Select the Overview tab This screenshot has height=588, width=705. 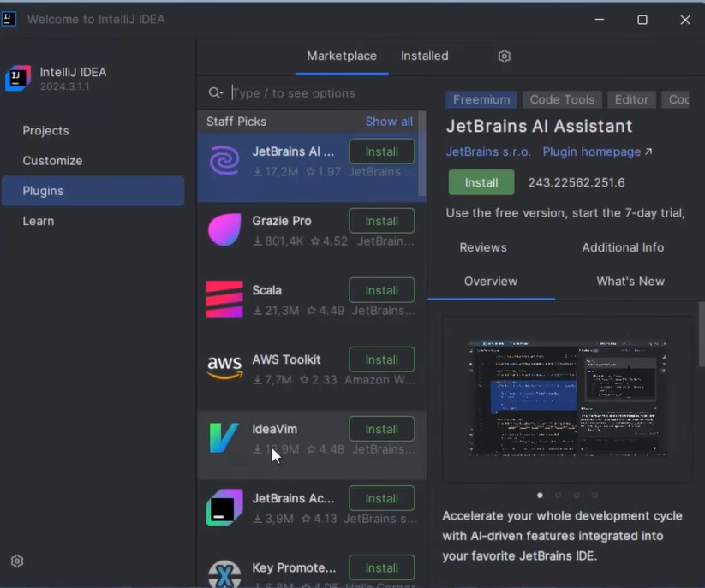click(x=491, y=282)
